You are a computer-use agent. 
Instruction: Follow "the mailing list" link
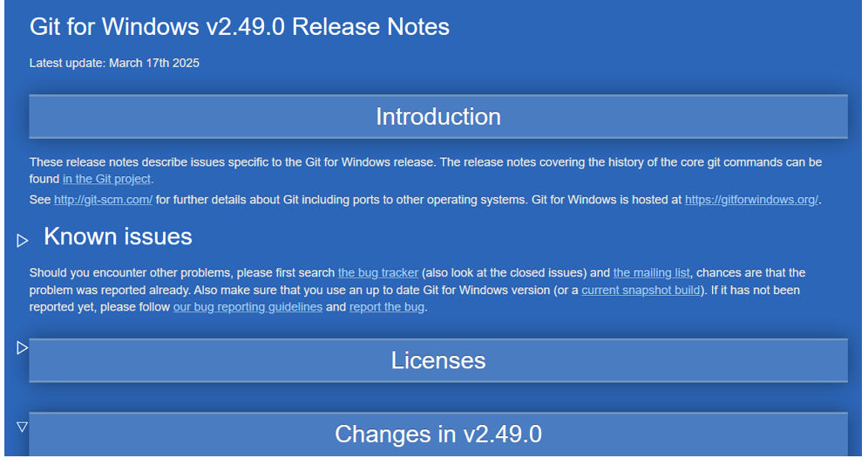click(x=652, y=273)
